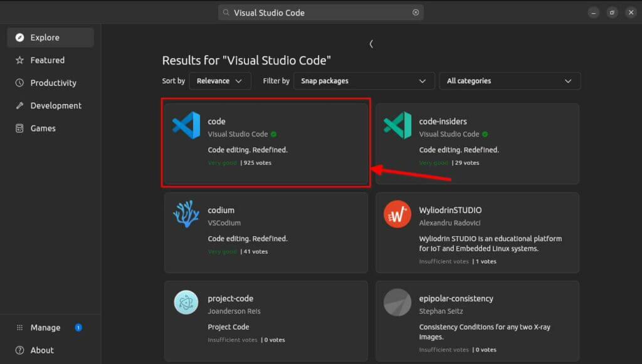Click the magnifier icon in the search bar
This screenshot has width=642, height=364.
[x=226, y=12]
